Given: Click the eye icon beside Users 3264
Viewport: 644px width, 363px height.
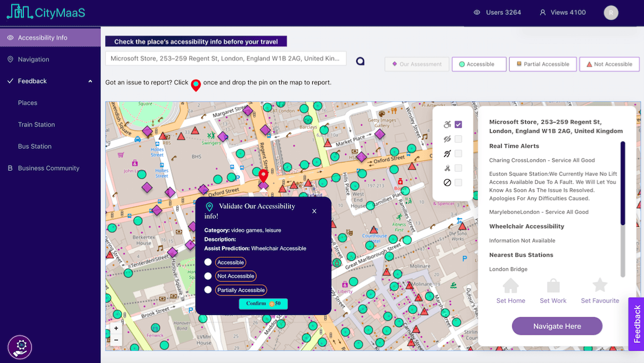Looking at the screenshot, I should coord(477,12).
